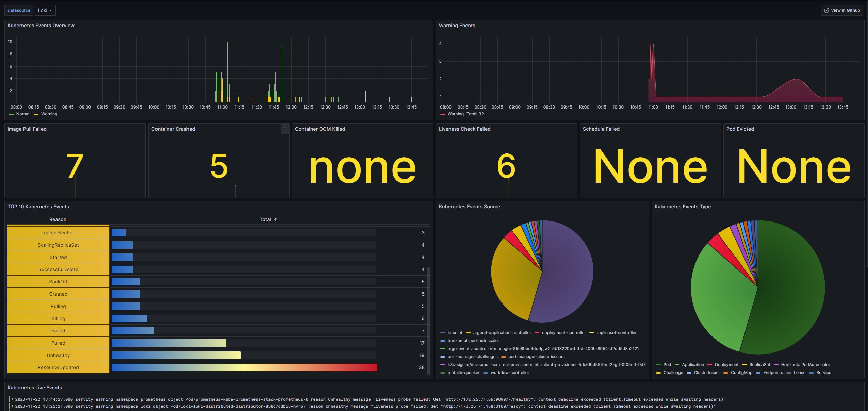Click the Datasource variable label
The height and width of the screenshot is (411, 868).
(x=19, y=10)
